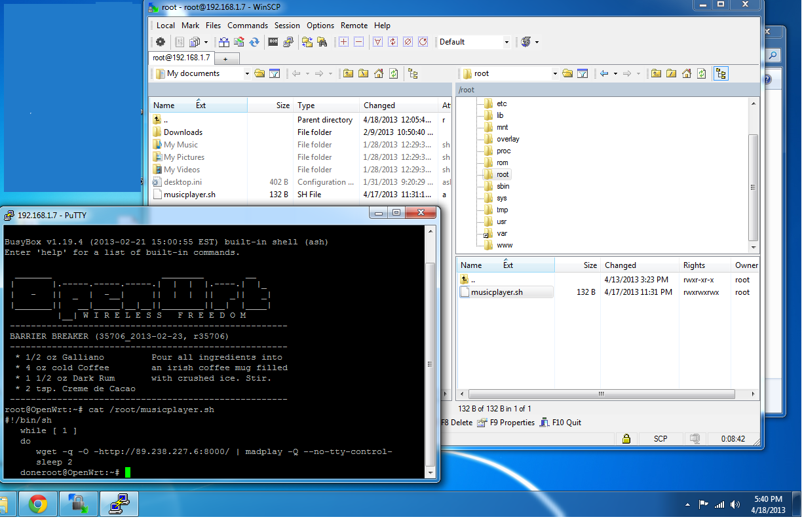
Task: Open the Local menu
Action: pyautogui.click(x=166, y=26)
